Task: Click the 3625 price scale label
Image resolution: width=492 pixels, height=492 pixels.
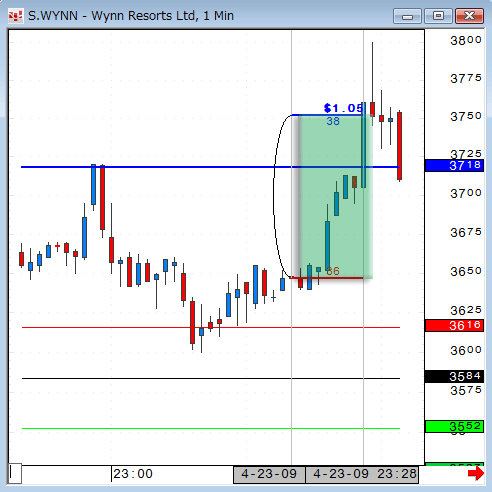Action: point(466,310)
